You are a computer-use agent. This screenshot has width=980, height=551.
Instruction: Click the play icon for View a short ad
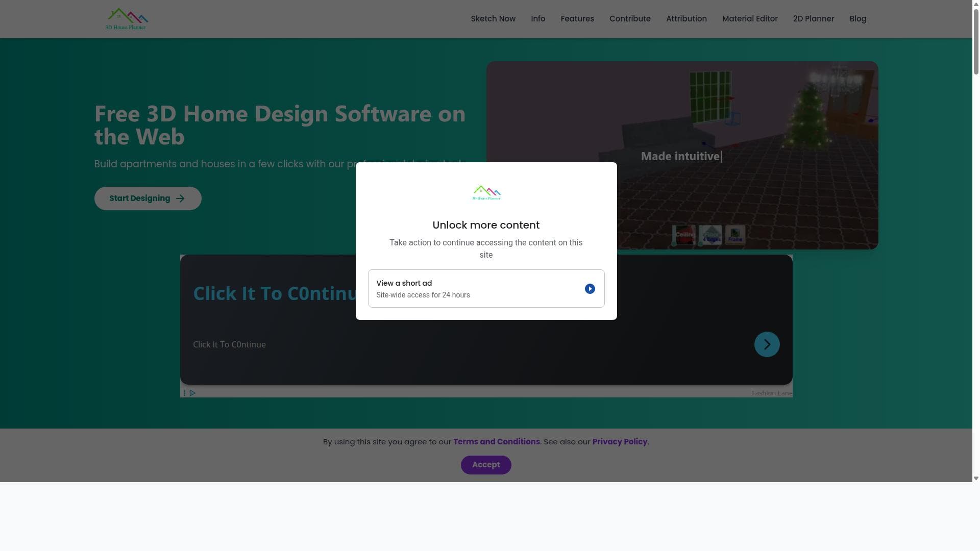[590, 289]
